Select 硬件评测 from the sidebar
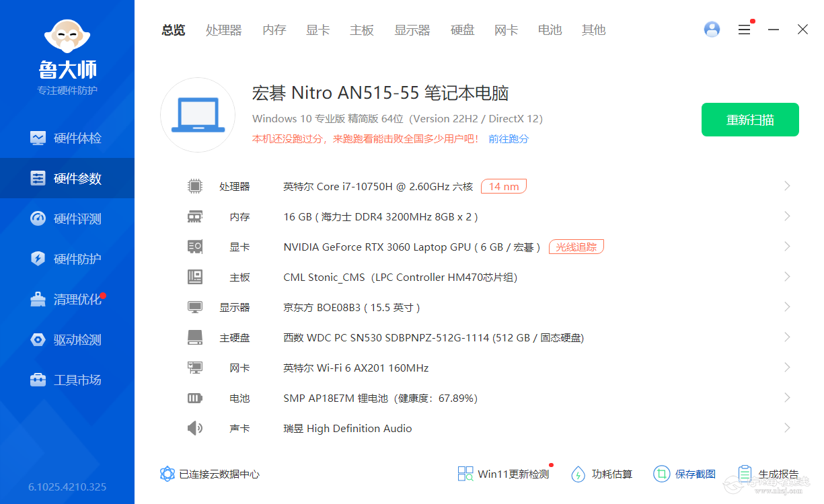The height and width of the screenshot is (504, 824). [x=67, y=218]
